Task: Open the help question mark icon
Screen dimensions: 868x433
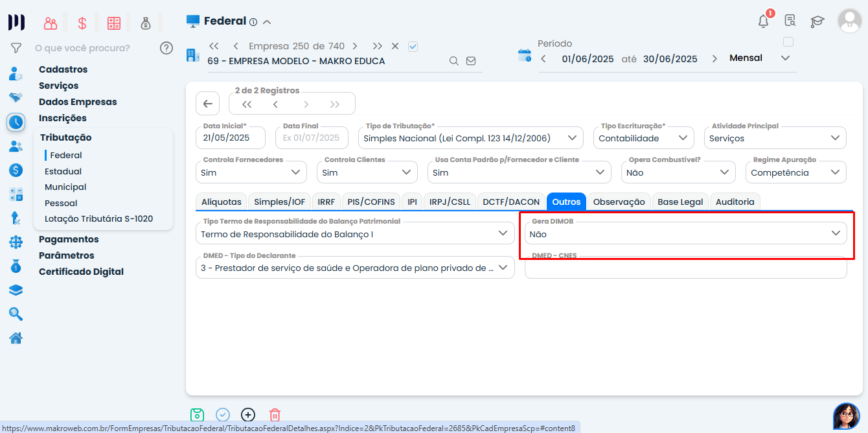Action: (x=166, y=48)
